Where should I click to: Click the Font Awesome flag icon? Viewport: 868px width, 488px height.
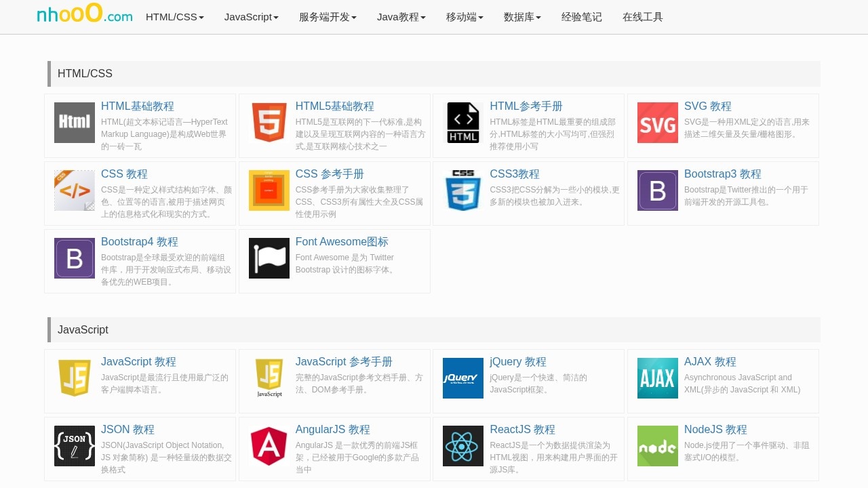click(269, 258)
